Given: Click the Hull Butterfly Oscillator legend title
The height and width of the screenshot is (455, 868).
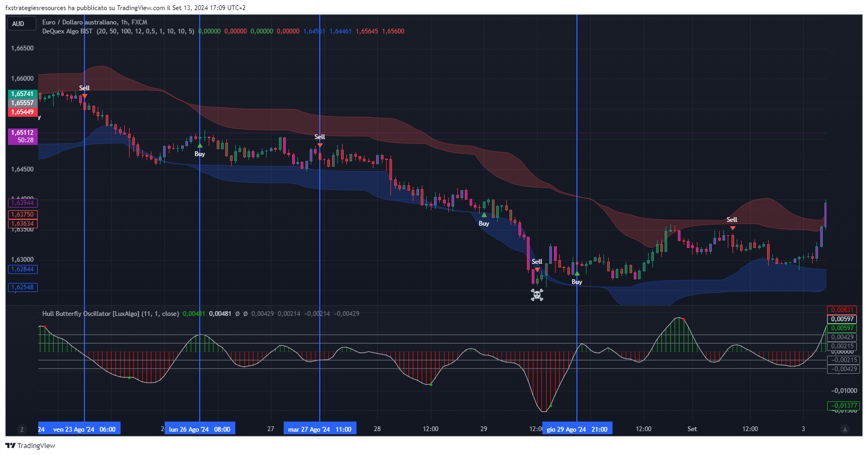Looking at the screenshot, I should coord(110,314).
